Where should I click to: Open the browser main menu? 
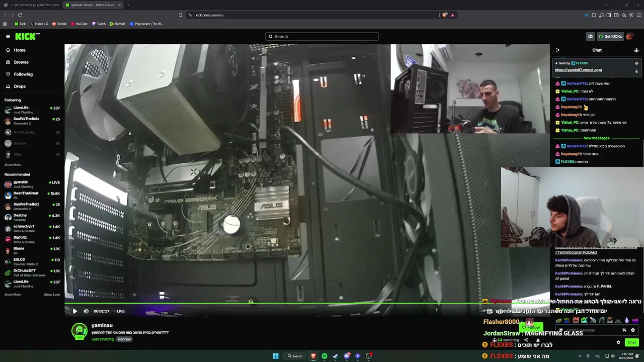coord(639,15)
